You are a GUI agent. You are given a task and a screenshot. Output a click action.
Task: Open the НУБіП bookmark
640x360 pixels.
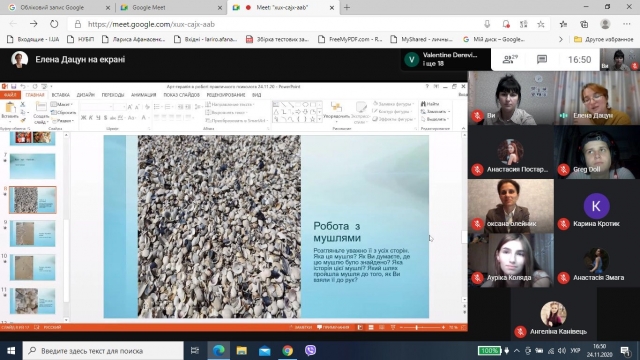(x=80, y=40)
